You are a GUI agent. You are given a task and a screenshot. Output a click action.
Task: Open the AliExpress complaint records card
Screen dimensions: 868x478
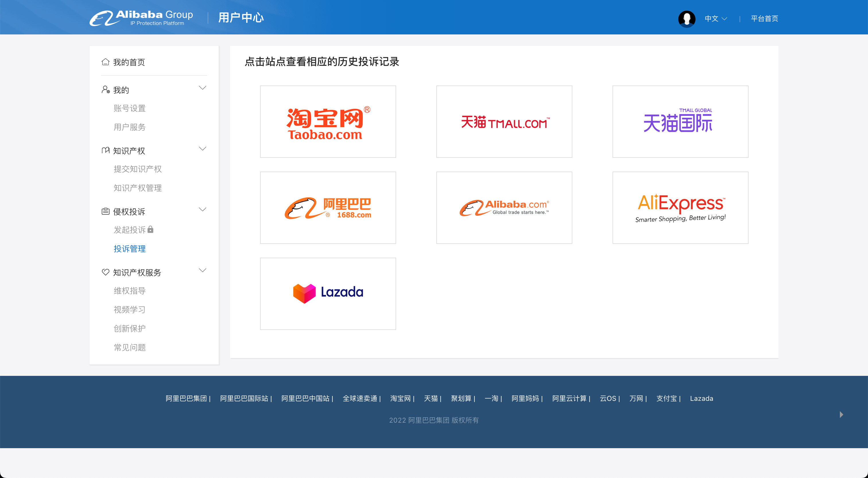pyautogui.click(x=680, y=208)
